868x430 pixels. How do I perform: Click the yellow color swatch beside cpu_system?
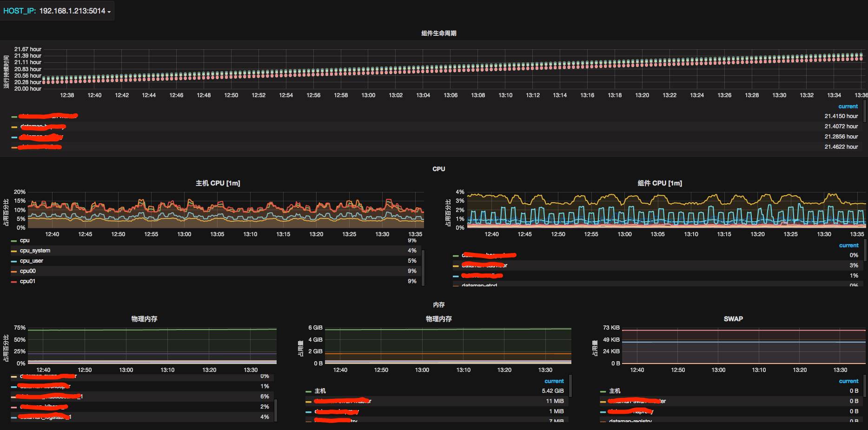(x=14, y=251)
